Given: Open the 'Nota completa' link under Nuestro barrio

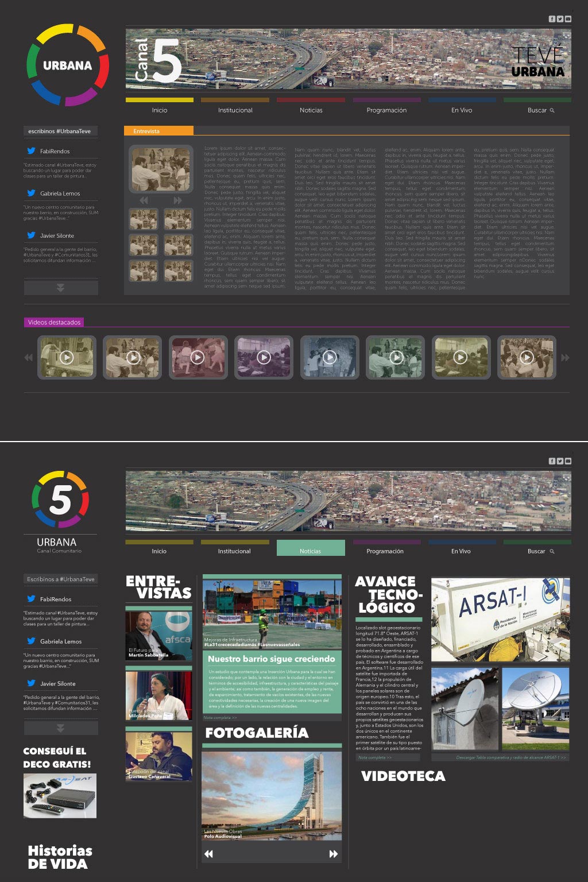Looking at the screenshot, I should 220,718.
